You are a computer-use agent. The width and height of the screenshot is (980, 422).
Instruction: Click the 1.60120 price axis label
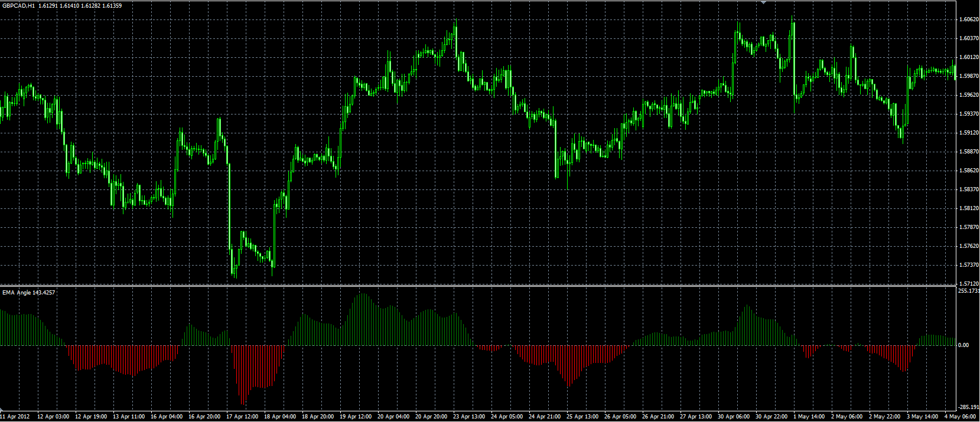tap(969, 57)
